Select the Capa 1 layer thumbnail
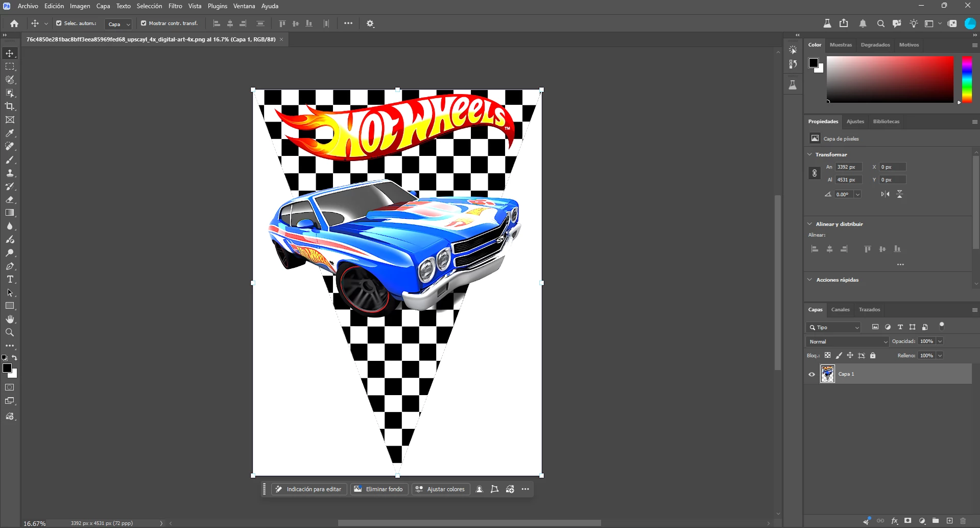The height and width of the screenshot is (528, 980). (x=827, y=374)
